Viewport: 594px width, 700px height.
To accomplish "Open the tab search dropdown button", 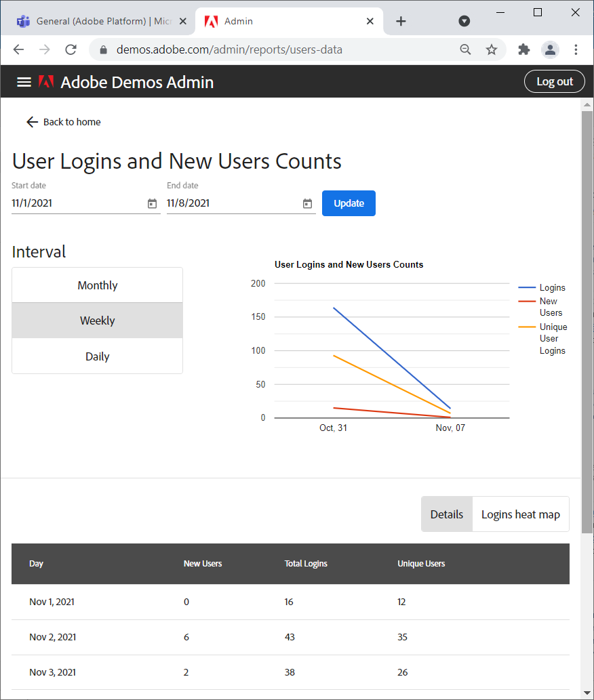I will click(464, 21).
